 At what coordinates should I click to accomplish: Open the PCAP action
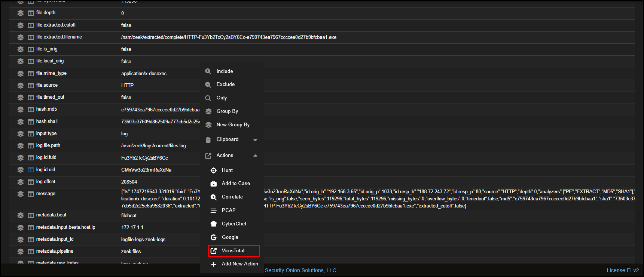[228, 210]
